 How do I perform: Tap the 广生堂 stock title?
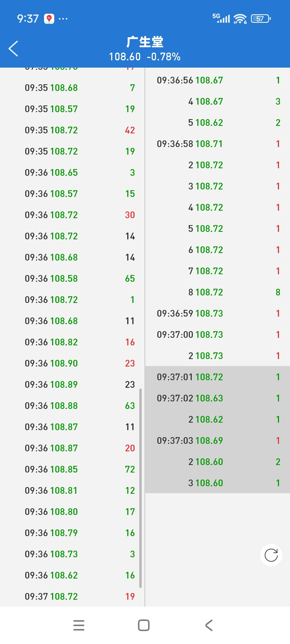(145, 42)
